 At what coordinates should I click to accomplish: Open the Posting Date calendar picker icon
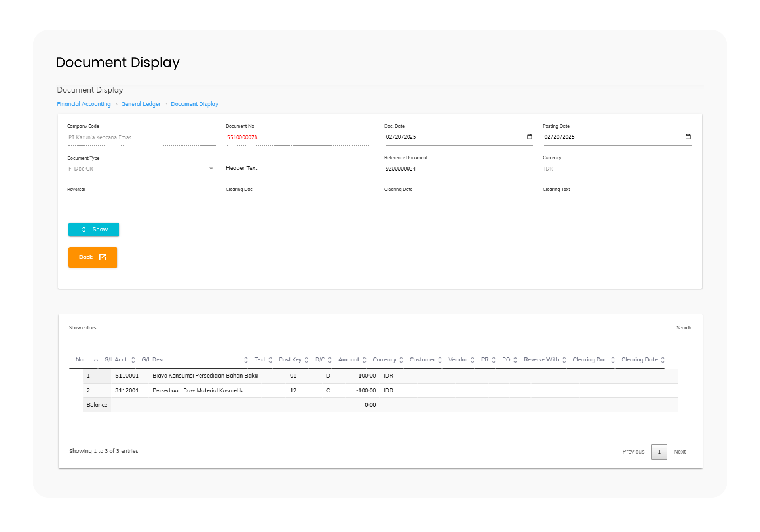point(688,137)
